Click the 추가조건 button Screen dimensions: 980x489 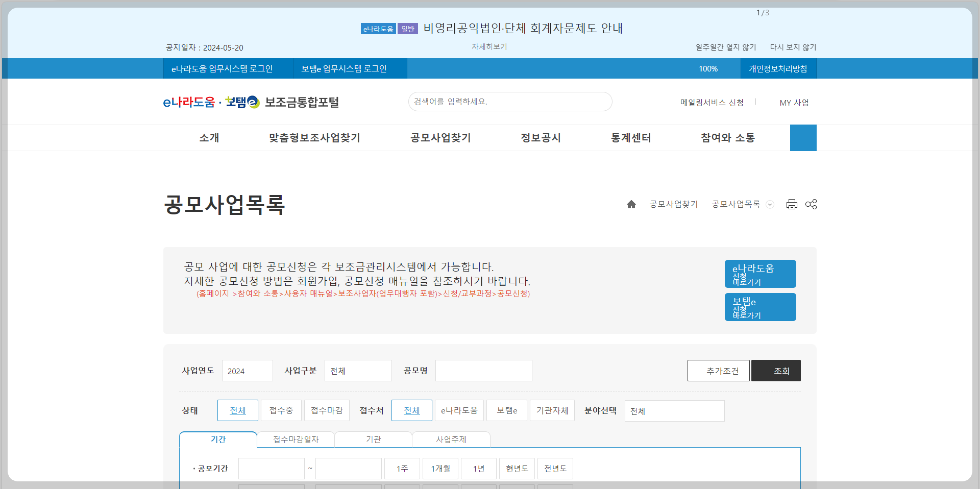[x=719, y=371]
